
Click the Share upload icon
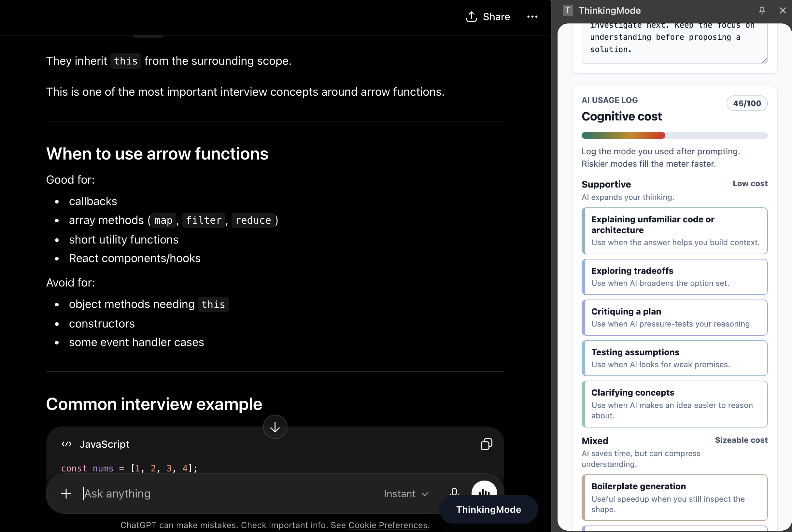tap(471, 17)
